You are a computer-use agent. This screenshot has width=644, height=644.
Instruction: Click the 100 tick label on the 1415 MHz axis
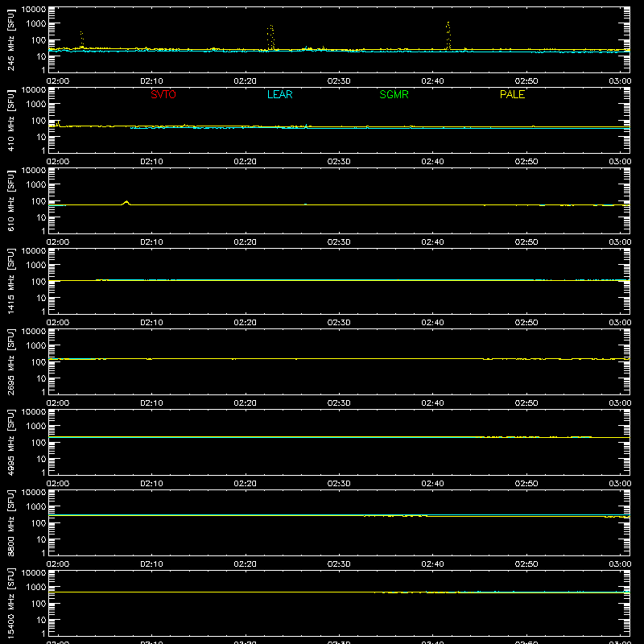[x=39, y=282]
